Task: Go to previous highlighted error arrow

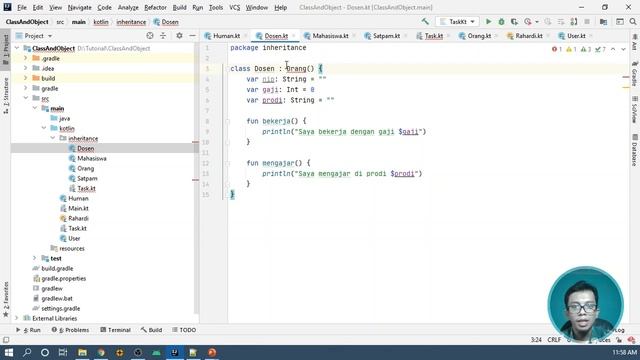Action: pyautogui.click(x=613, y=49)
